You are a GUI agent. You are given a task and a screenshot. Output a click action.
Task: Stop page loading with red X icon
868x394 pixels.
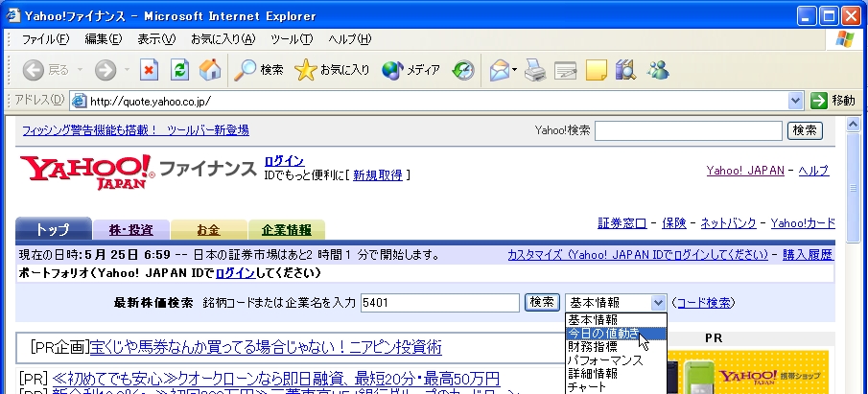click(x=149, y=70)
